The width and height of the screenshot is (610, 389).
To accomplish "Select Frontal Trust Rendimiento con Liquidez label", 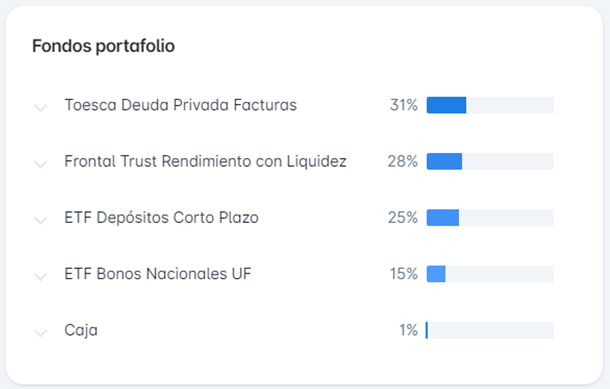I will [x=205, y=161].
